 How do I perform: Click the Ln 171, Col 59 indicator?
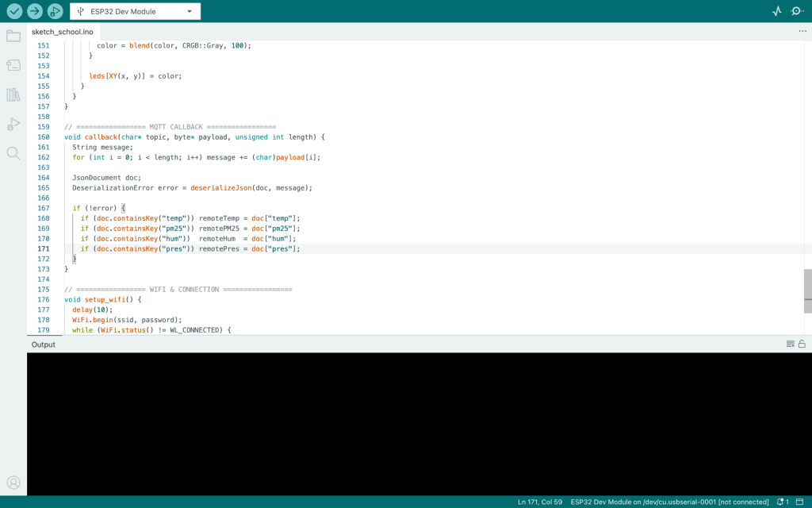(x=540, y=502)
